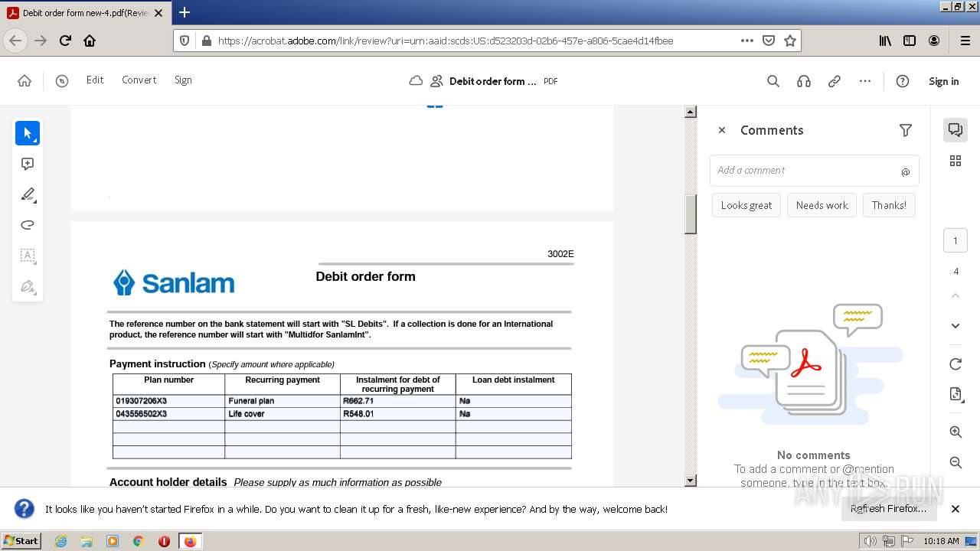Screen dimensions: 980x551
Task: Close the Debit order form tab
Action: pos(158,13)
